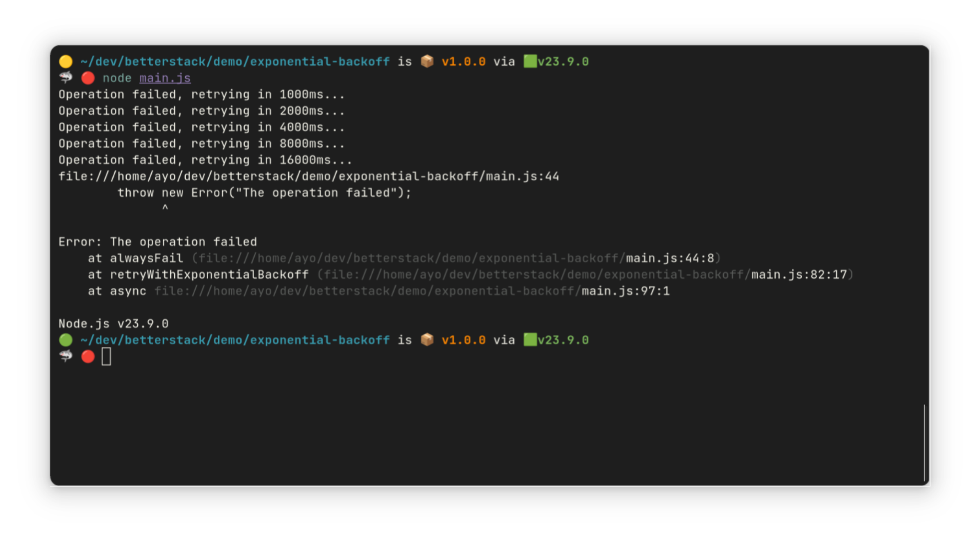Click the package box icon in bottom prompt
This screenshot has height=541, width=980.
pyautogui.click(x=427, y=340)
